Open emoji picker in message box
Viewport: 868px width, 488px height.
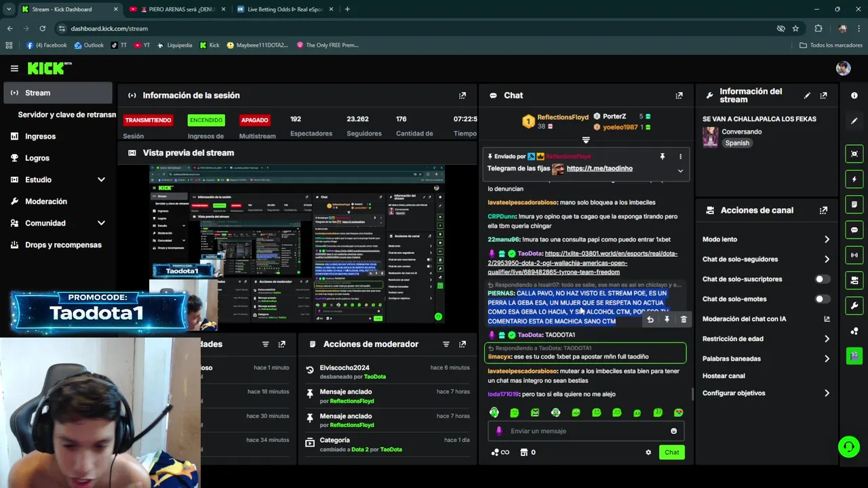tap(673, 431)
